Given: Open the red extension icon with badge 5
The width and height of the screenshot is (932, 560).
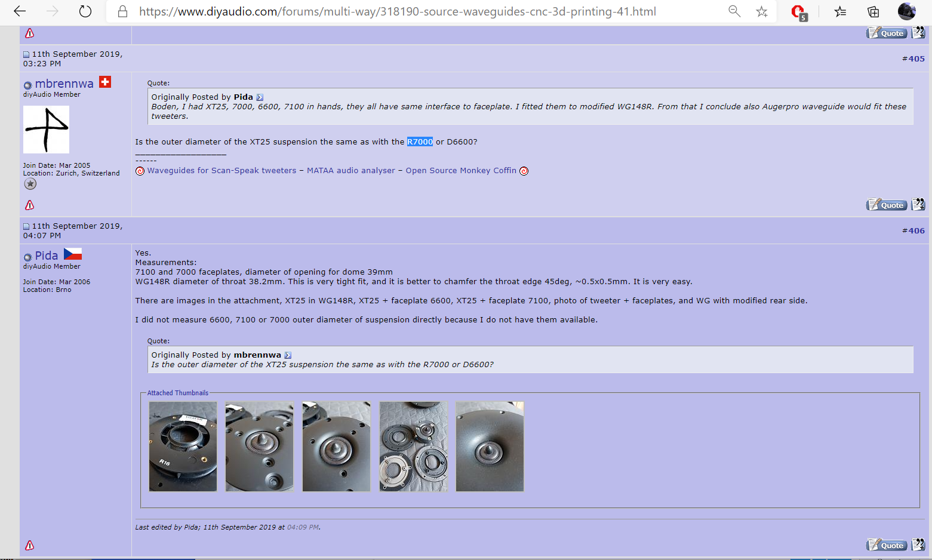Looking at the screenshot, I should [x=798, y=12].
